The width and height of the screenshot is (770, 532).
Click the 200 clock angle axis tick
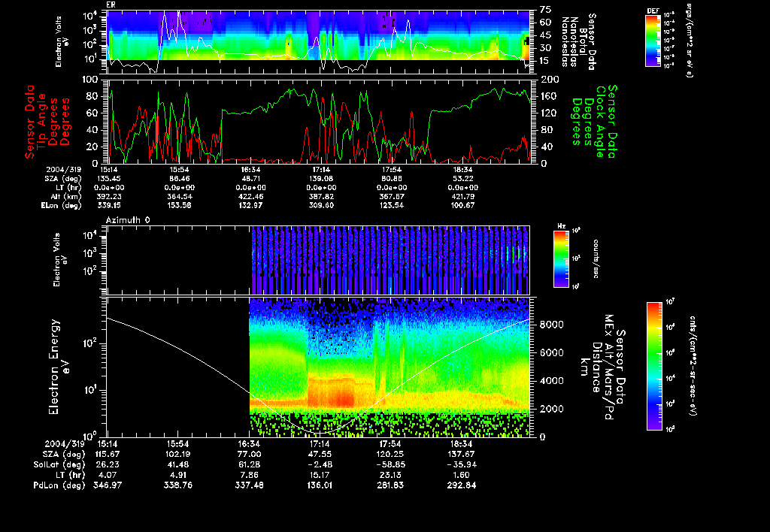click(x=550, y=80)
